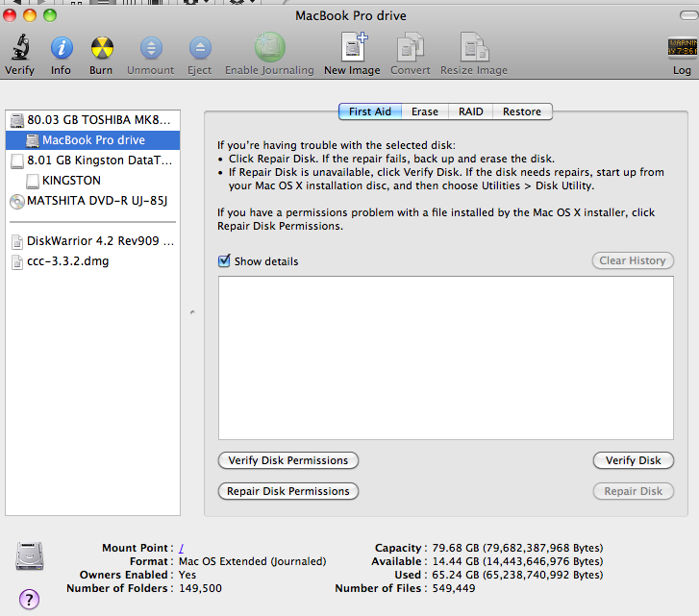Select the ccc-3.3.2.dmg disk image
Screen dimensions: 699x616
click(x=92, y=261)
